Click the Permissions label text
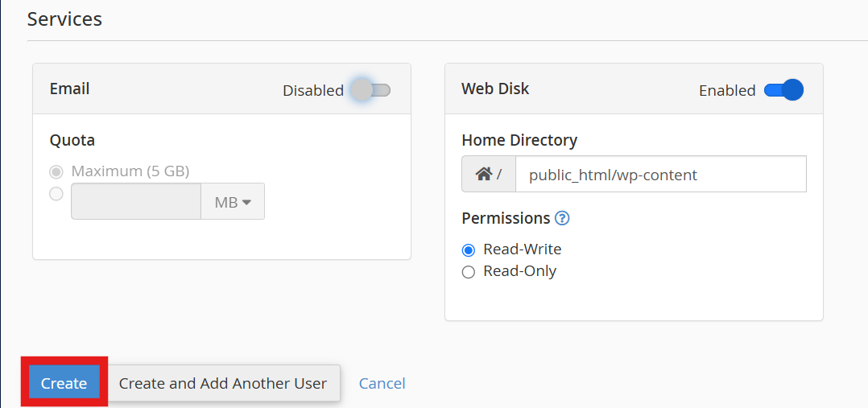Image resolution: width=868 pixels, height=408 pixels. pyautogui.click(x=506, y=218)
